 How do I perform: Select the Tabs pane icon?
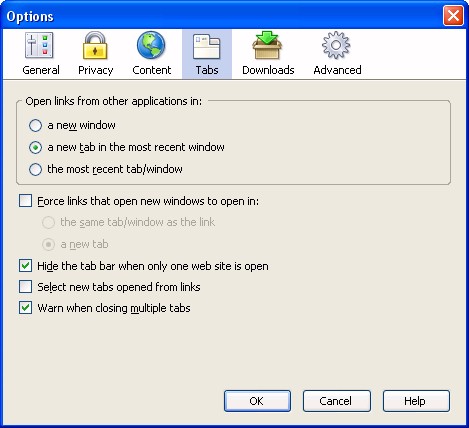pyautogui.click(x=207, y=46)
